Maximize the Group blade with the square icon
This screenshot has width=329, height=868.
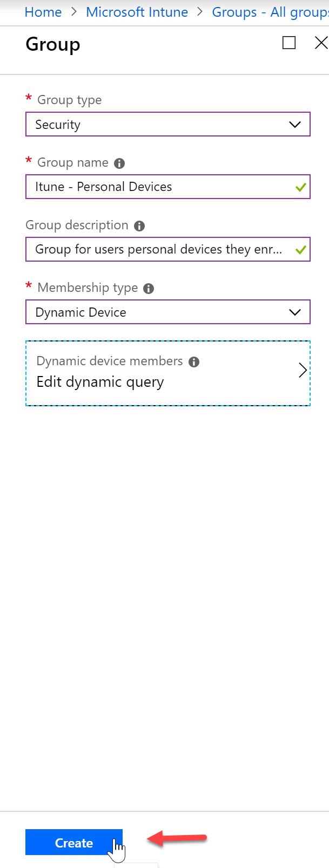point(289,43)
